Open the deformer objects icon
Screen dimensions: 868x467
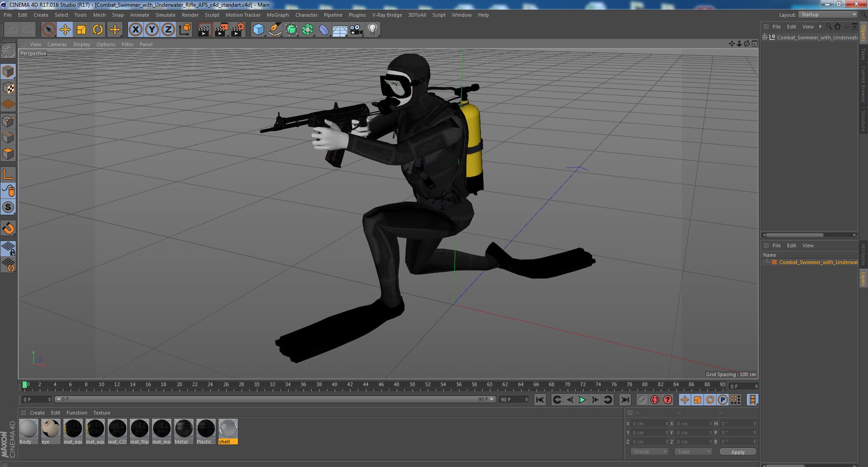tap(324, 30)
